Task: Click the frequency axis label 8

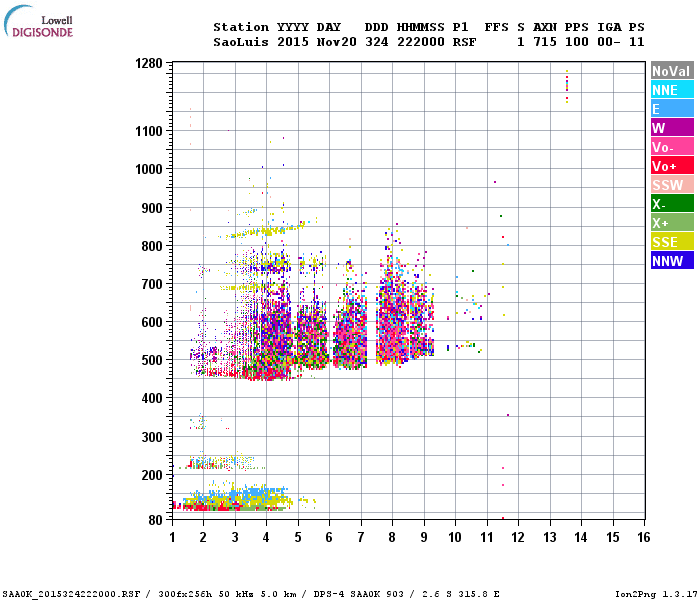Action: [392, 537]
